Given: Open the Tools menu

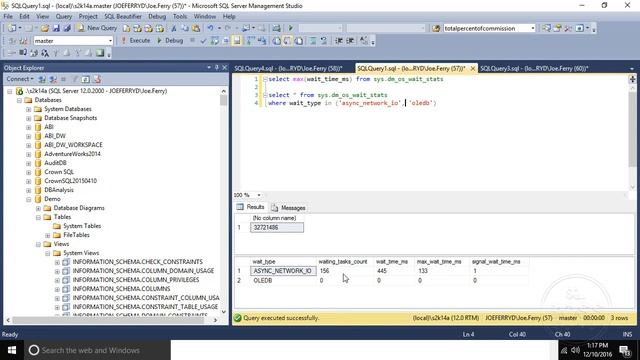Looking at the screenshot, I should (180, 16).
